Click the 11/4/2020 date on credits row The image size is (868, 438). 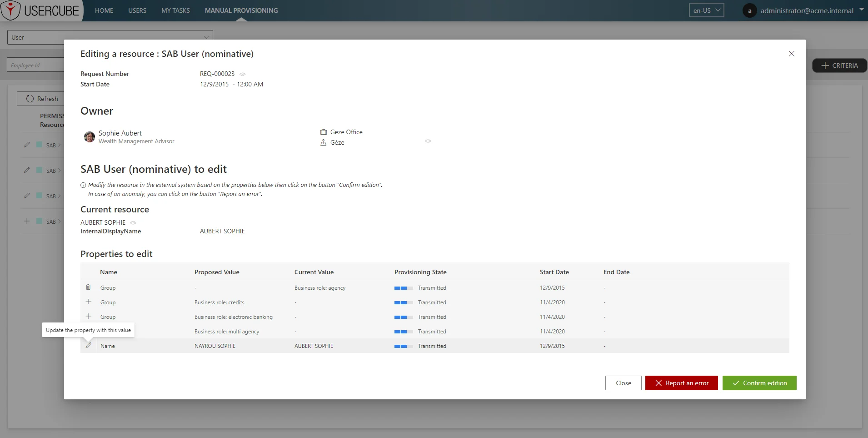(x=552, y=302)
